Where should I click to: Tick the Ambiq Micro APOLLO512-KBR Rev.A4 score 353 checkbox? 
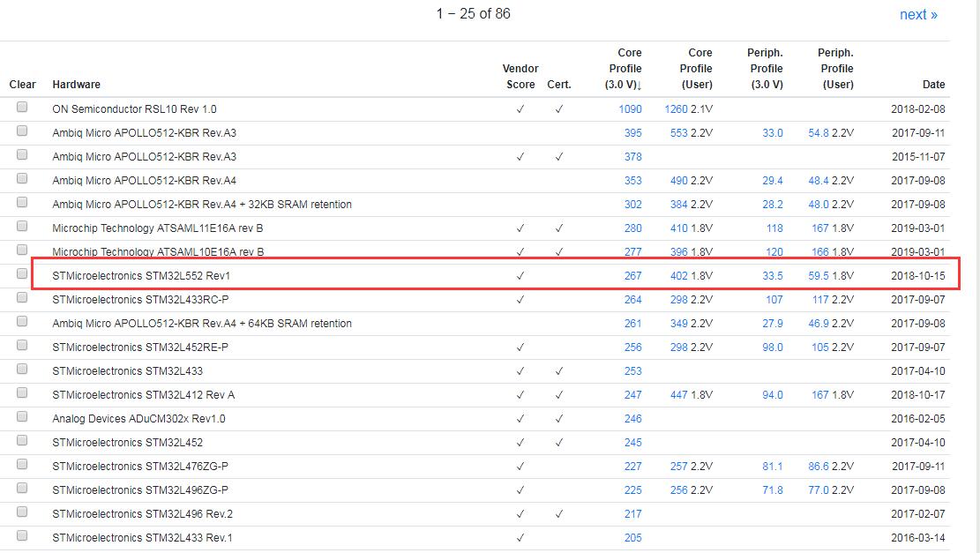click(x=22, y=178)
